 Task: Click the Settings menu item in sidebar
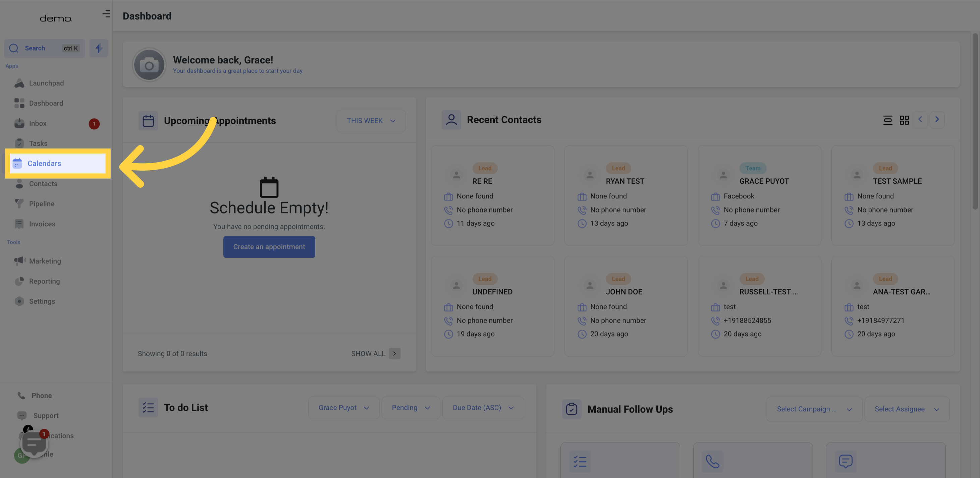[x=42, y=302]
